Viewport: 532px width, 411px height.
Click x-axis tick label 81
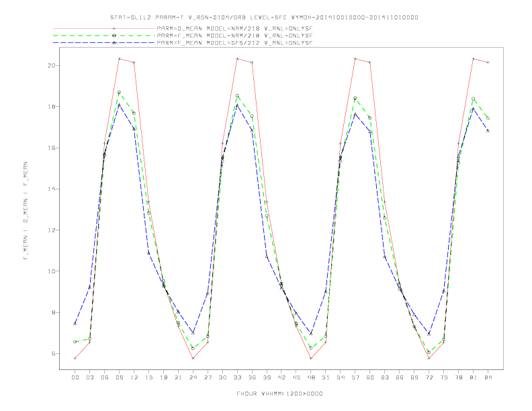(x=474, y=377)
